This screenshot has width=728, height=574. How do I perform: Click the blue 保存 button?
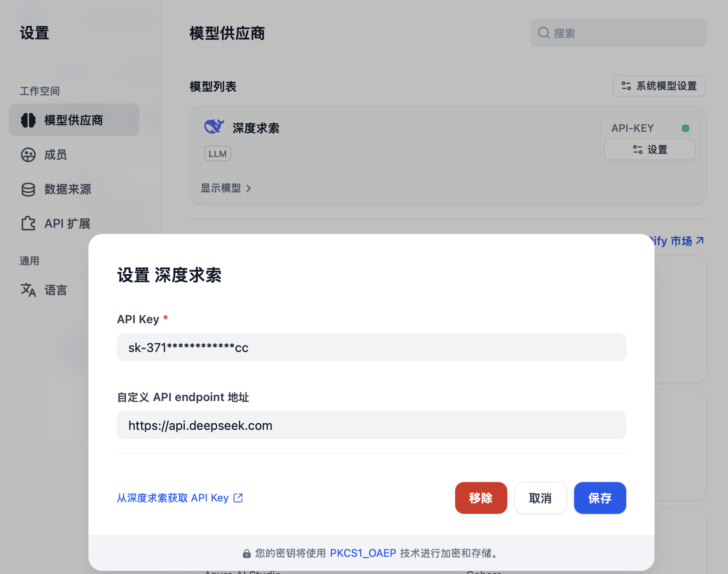click(x=600, y=498)
